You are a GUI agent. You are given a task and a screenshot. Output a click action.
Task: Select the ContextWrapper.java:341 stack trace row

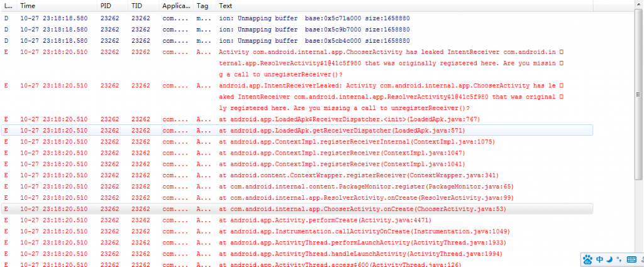[x=297, y=175]
